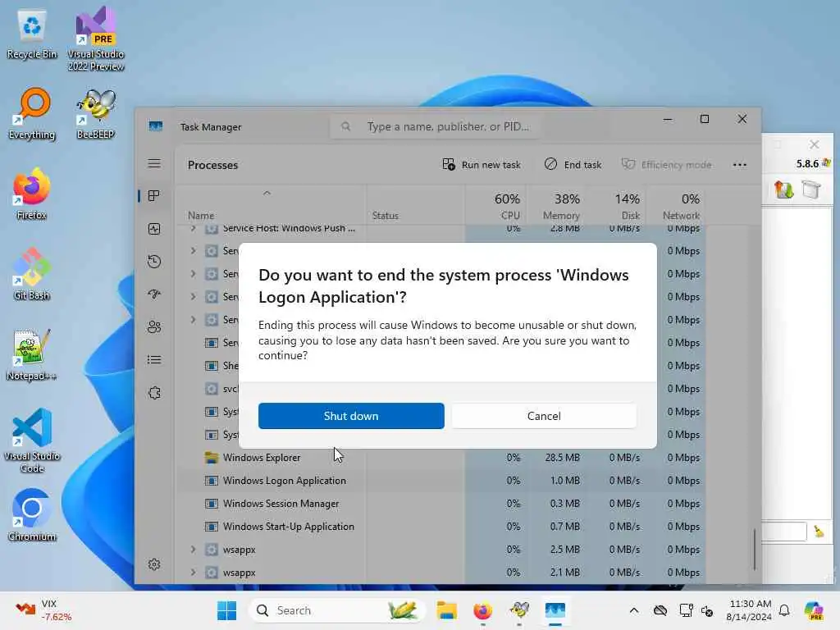Open File Explorer from taskbar
Image resolution: width=840 pixels, height=630 pixels.
[446, 610]
